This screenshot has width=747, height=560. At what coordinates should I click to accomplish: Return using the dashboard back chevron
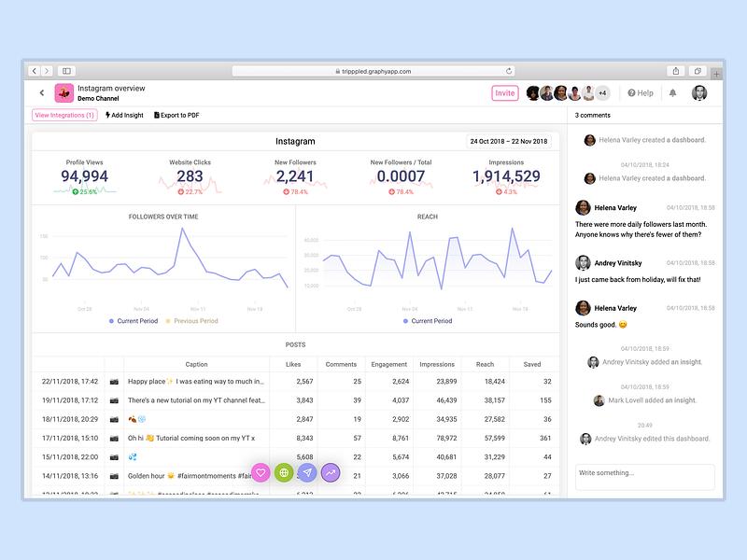[42, 92]
